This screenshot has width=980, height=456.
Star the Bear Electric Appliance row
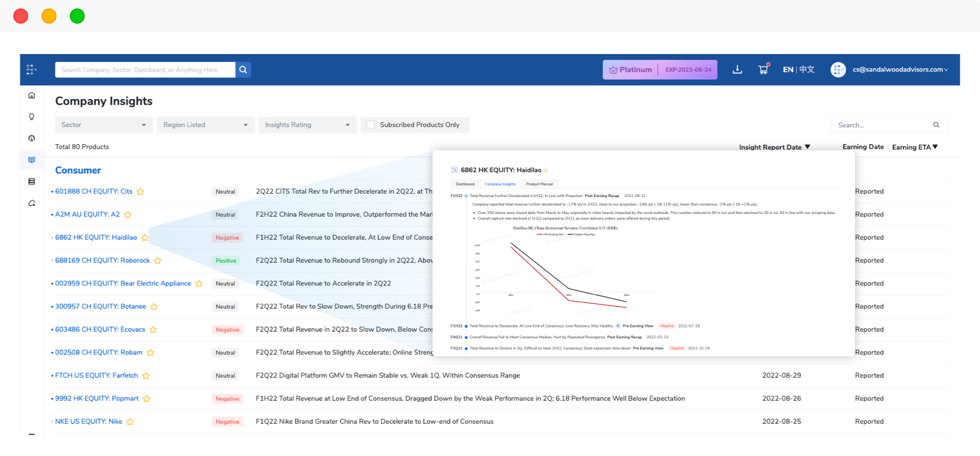click(x=199, y=284)
